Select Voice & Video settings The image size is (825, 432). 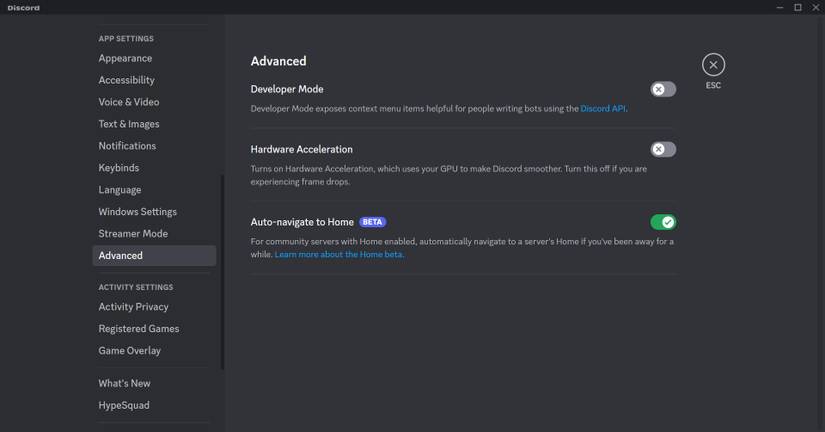coord(128,102)
